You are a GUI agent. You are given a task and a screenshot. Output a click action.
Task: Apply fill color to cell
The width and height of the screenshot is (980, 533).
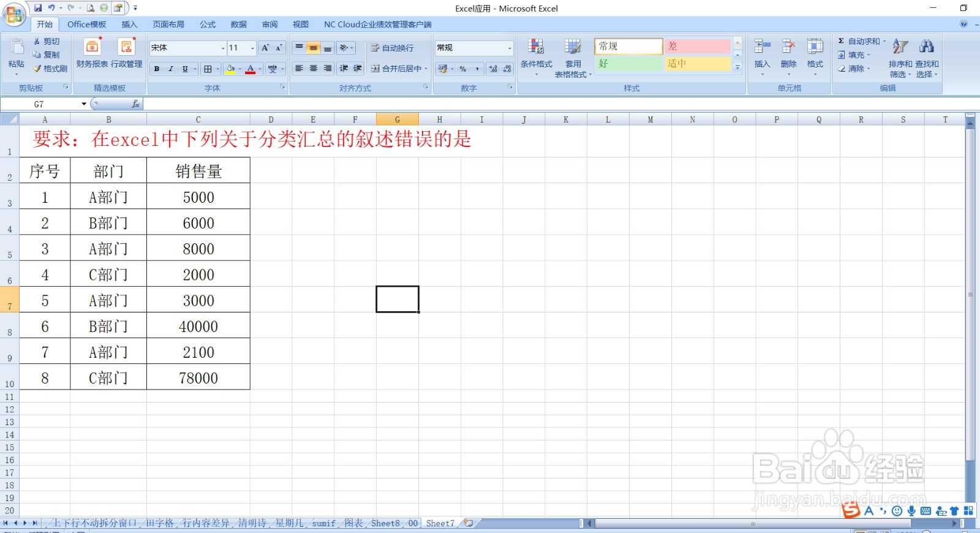230,69
